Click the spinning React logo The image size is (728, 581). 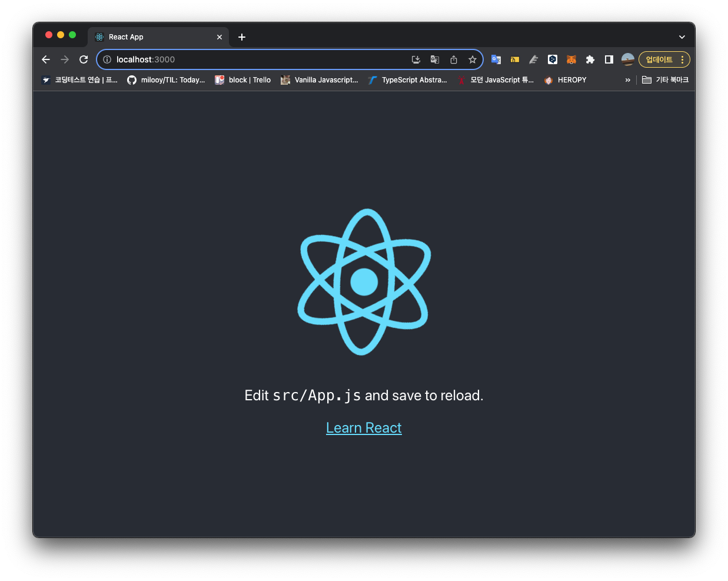tap(364, 282)
